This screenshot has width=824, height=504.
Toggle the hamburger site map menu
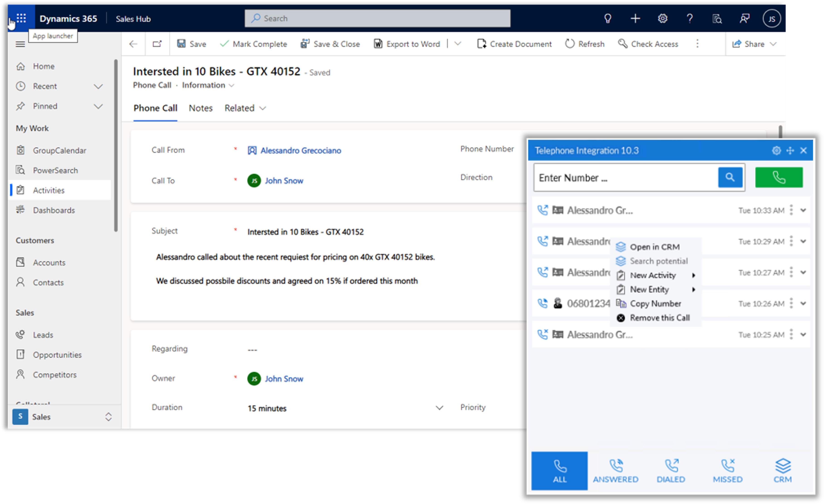tap(20, 44)
